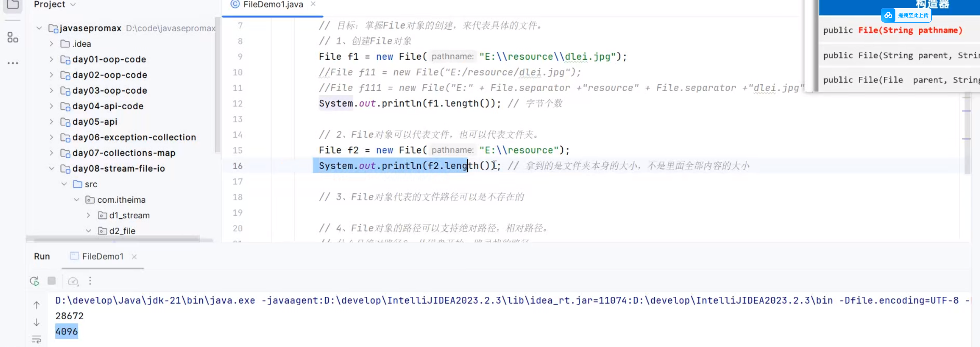Select the com.itheima package icon
Viewport: 980px width, 347px height.
point(90,200)
